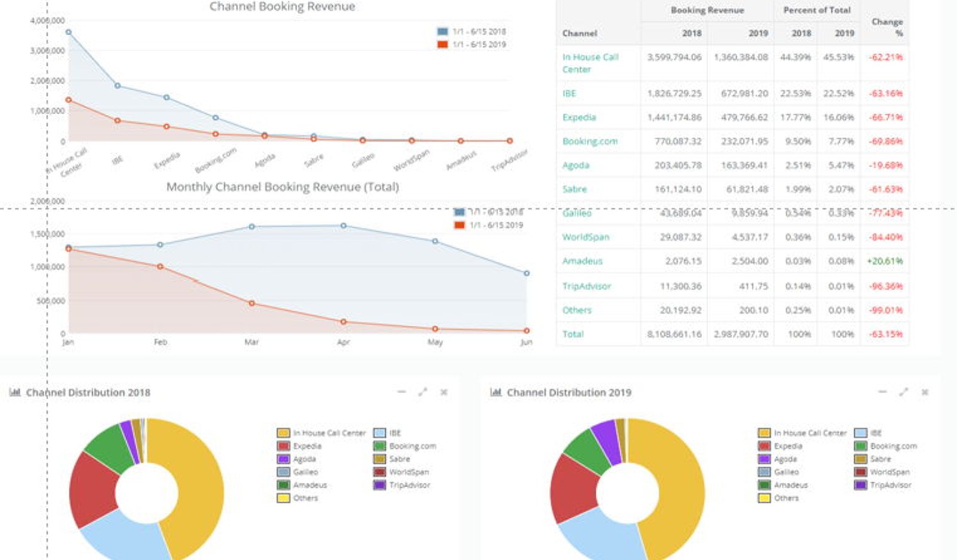Click Amadeus change value +20.61%
Viewport: 957px width, 560px height.
(x=885, y=261)
